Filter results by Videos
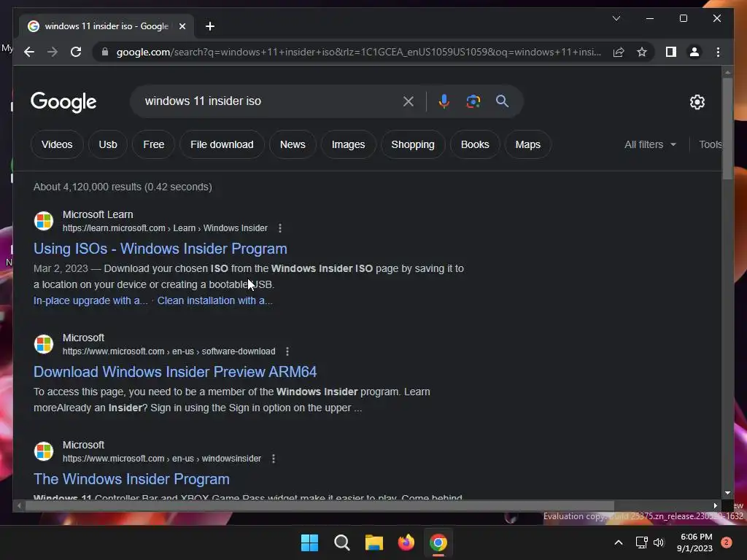This screenshot has height=560, width=747. (x=57, y=144)
